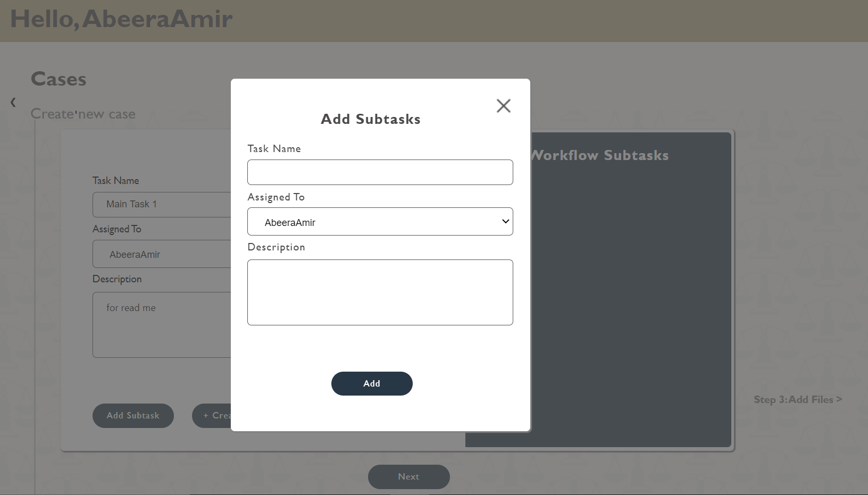The image size is (868, 495).
Task: Open Step 3: Add Files
Action: point(797,399)
